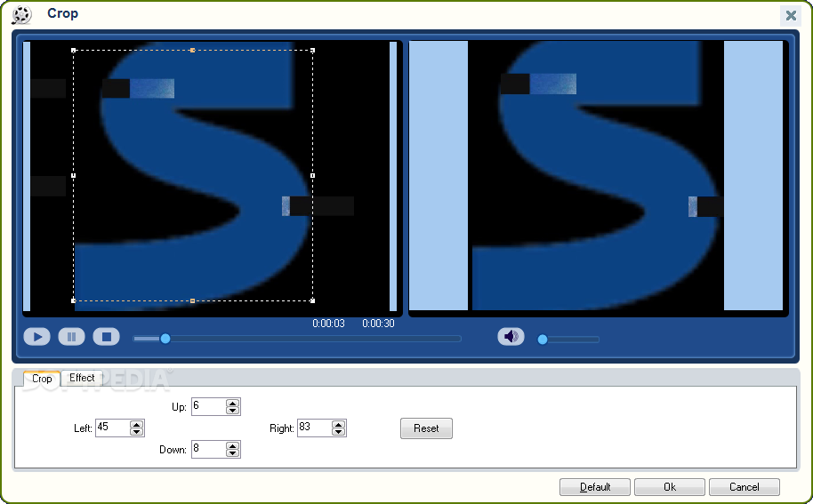Image resolution: width=813 pixels, height=504 pixels.
Task: Click the bottom-center crop selection handle
Action: [192, 300]
